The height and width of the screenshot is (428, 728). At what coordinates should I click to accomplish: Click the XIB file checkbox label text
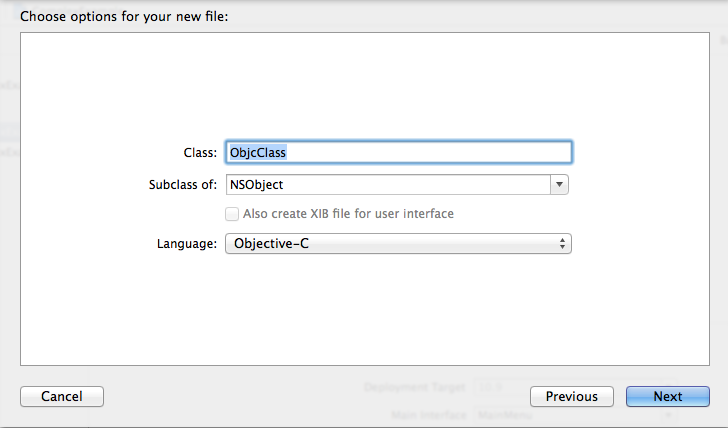pyautogui.click(x=348, y=214)
